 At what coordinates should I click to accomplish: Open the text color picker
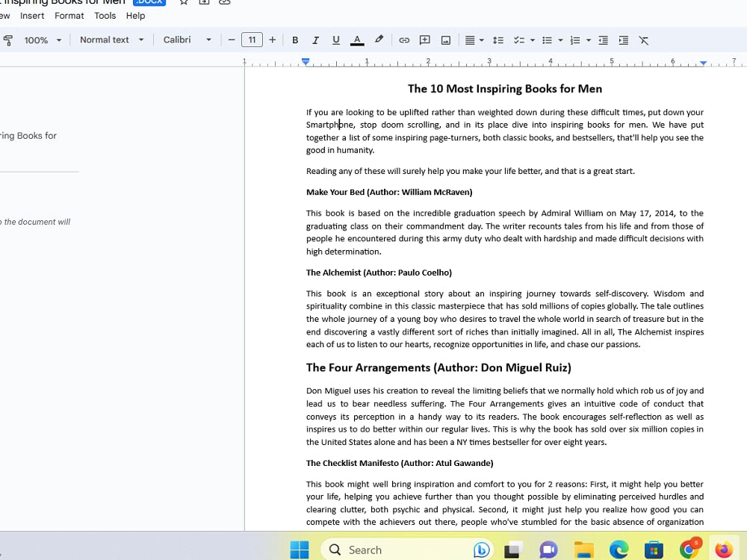357,40
